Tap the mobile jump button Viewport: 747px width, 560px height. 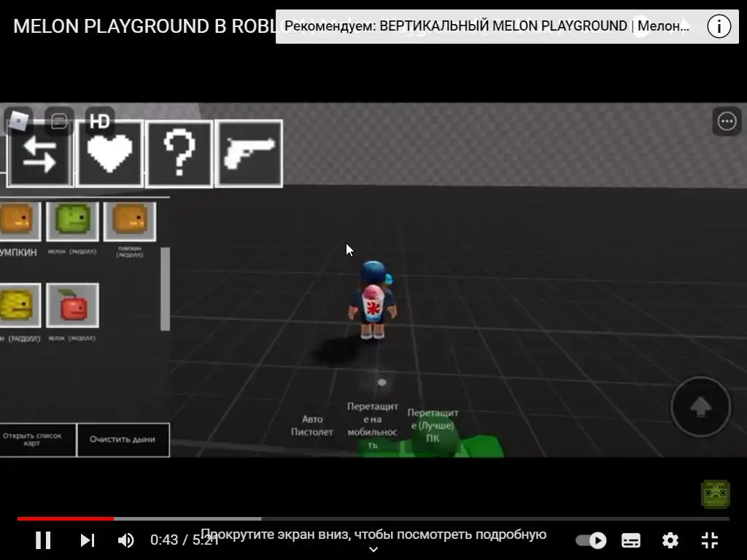(x=700, y=407)
